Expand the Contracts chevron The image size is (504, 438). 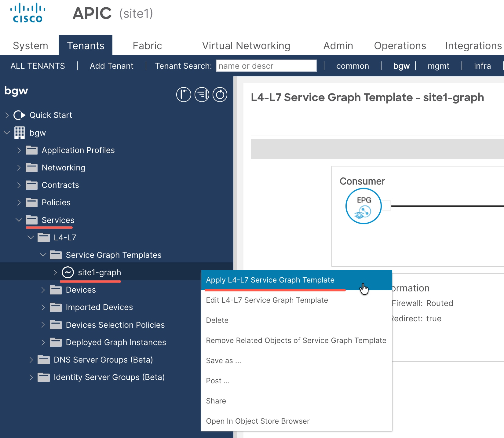(19, 185)
